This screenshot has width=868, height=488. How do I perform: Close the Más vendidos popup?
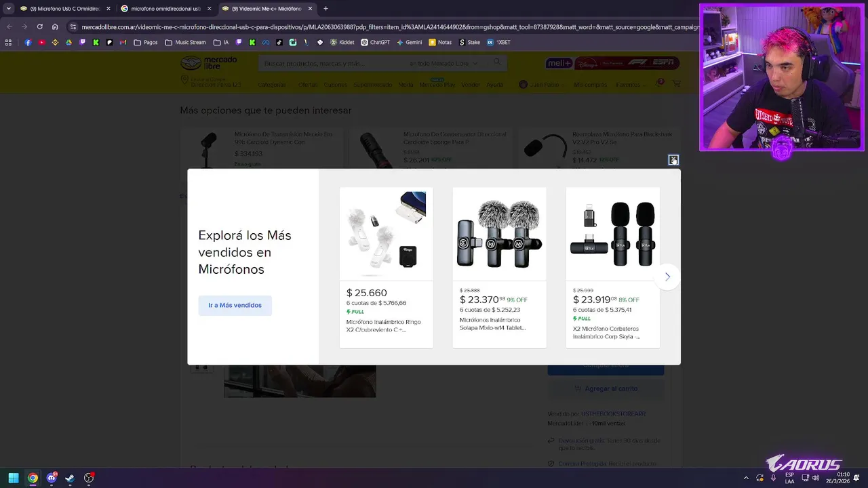673,160
